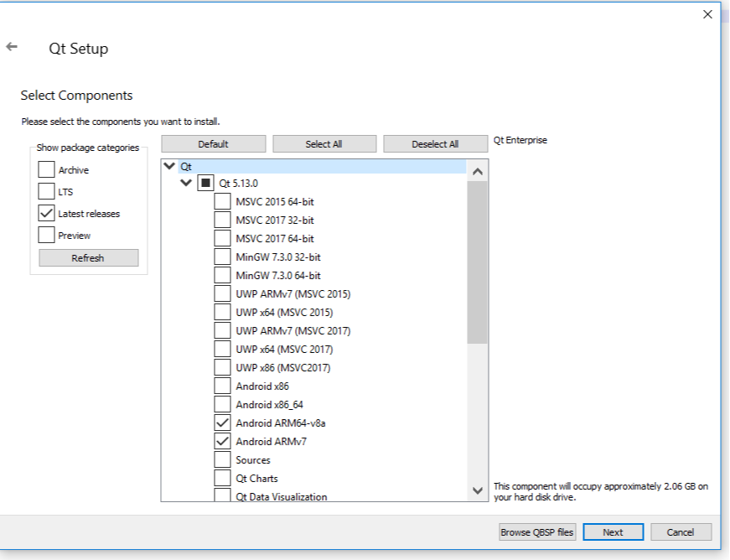Uncheck the Latest releases checkbox
730x560 pixels.
click(x=47, y=214)
